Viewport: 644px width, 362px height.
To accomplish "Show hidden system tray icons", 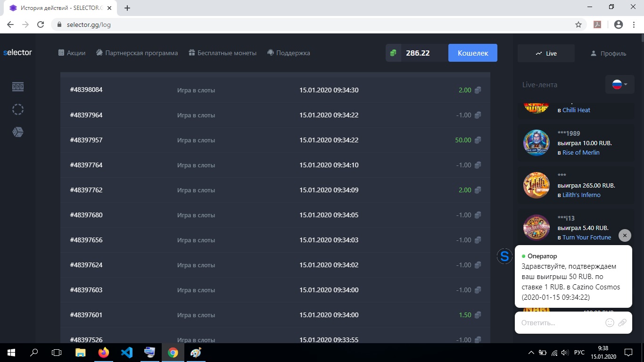I will (x=531, y=353).
